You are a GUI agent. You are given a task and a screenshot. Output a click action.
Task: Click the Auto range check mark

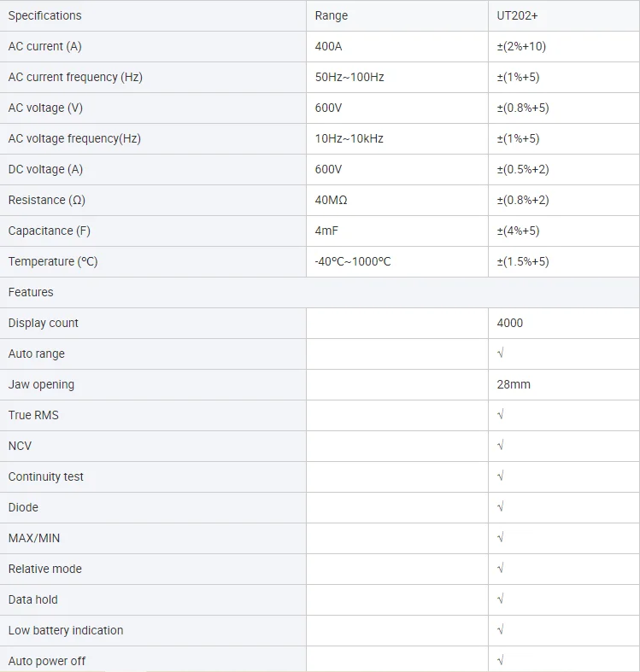point(501,354)
